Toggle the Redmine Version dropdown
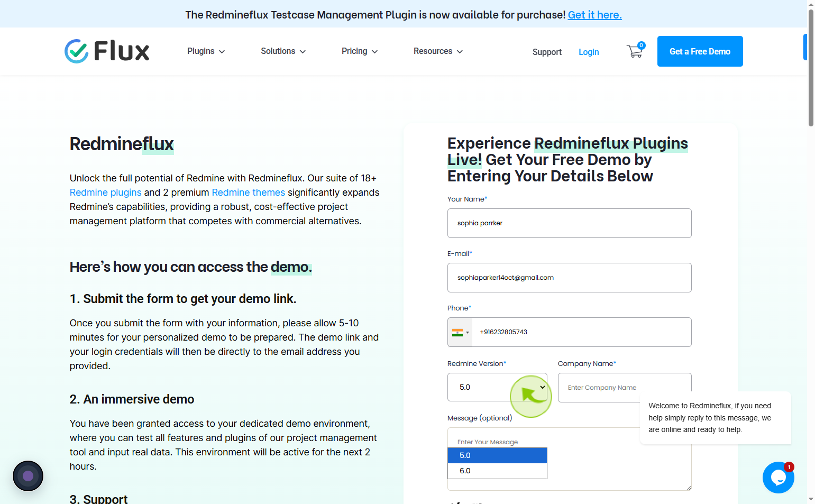 (x=497, y=387)
